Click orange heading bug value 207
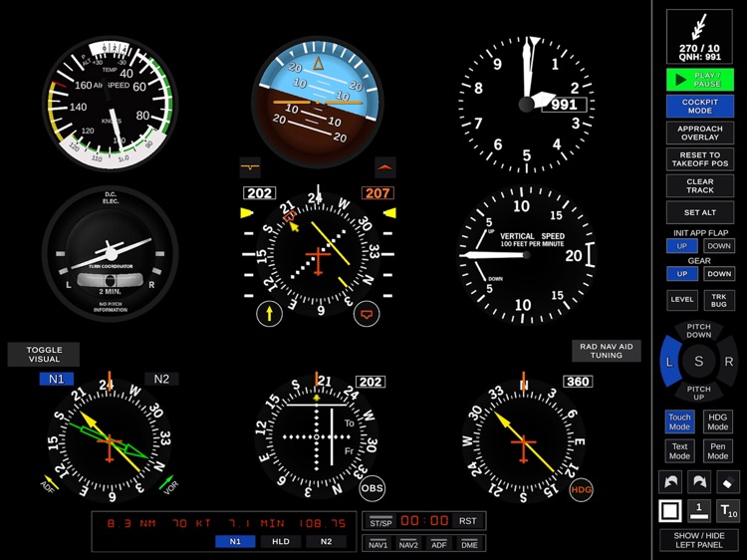 (377, 193)
